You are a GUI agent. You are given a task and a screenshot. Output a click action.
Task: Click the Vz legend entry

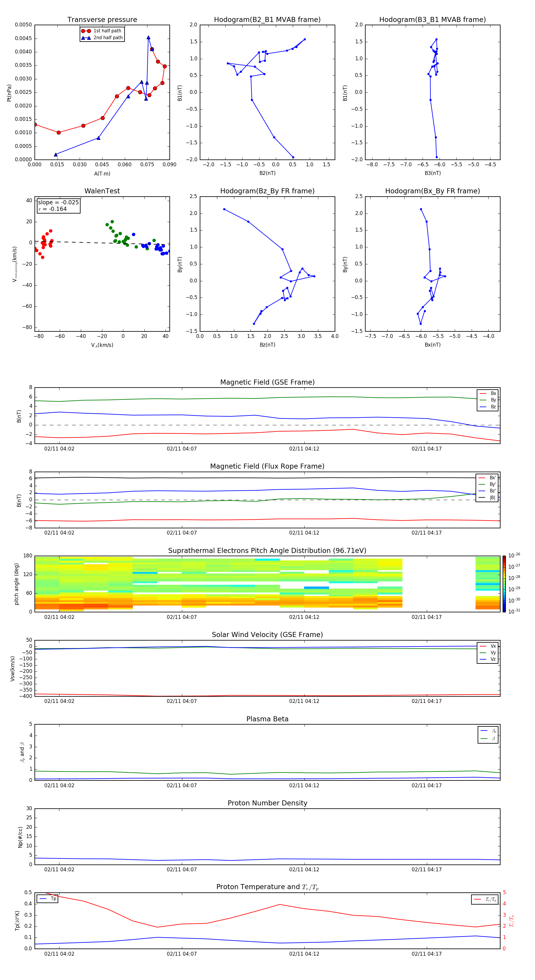[x=488, y=659]
